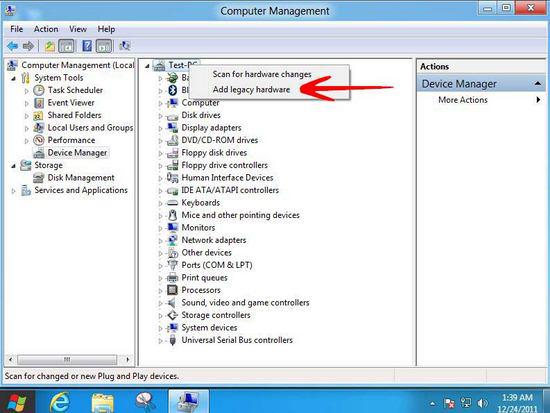Click the Scan for hardware toolbar icon

pos(125,46)
